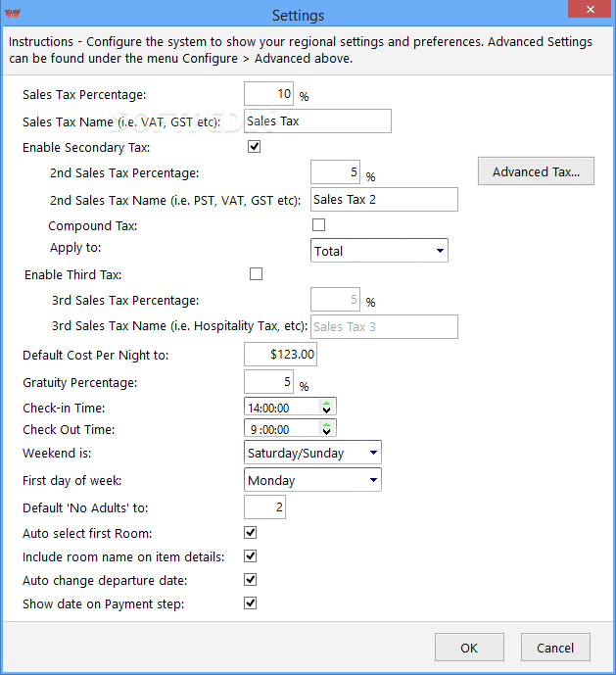Click the app icon in title bar
Image resolution: width=616 pixels, height=675 pixels.
13,14
